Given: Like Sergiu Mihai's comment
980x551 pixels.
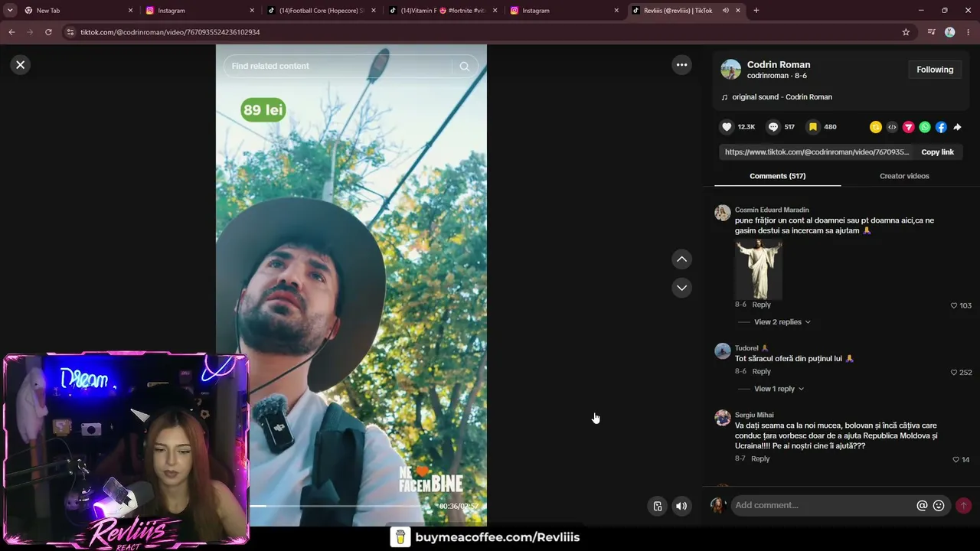Looking at the screenshot, I should [955, 460].
